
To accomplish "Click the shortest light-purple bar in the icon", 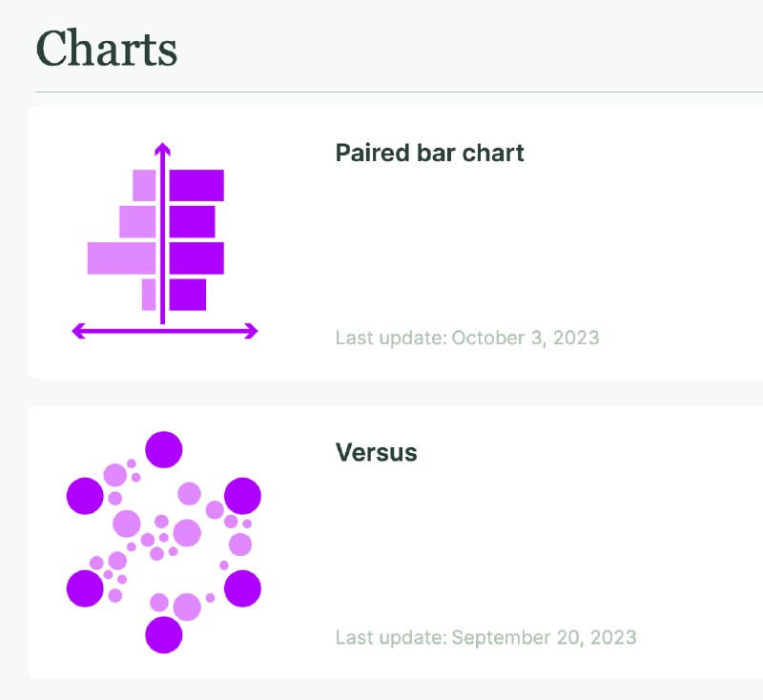I will pos(149,295).
